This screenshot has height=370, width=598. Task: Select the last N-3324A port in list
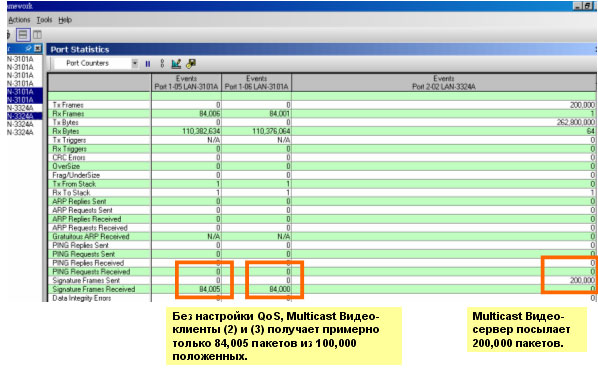[20, 132]
